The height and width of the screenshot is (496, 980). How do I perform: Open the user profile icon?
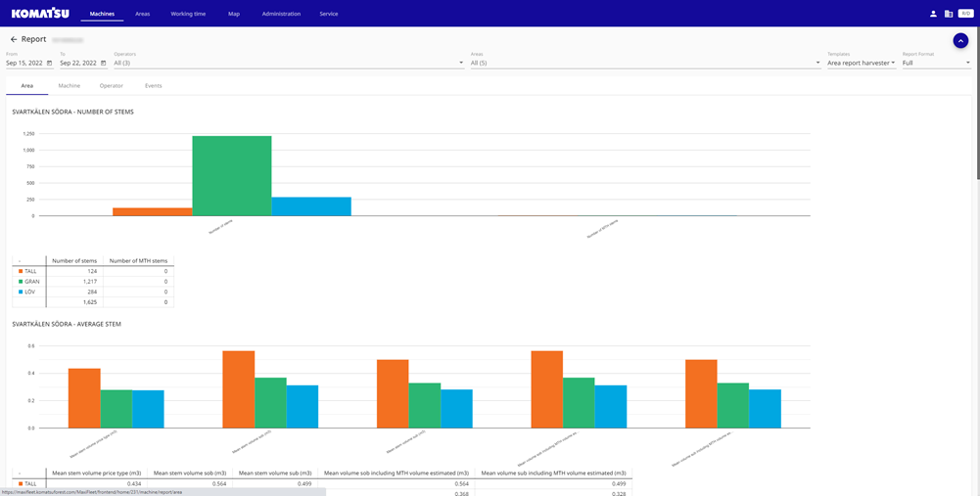[x=933, y=14]
